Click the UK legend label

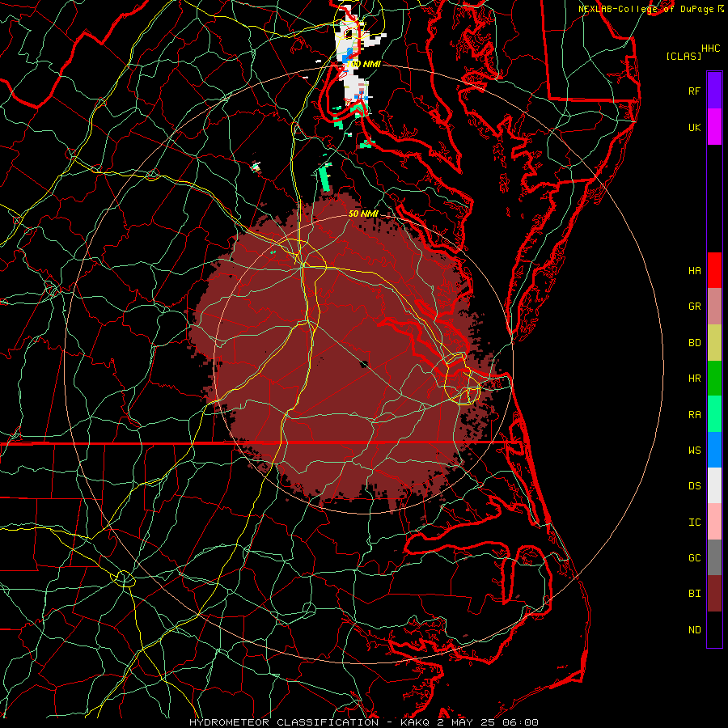coord(695,127)
